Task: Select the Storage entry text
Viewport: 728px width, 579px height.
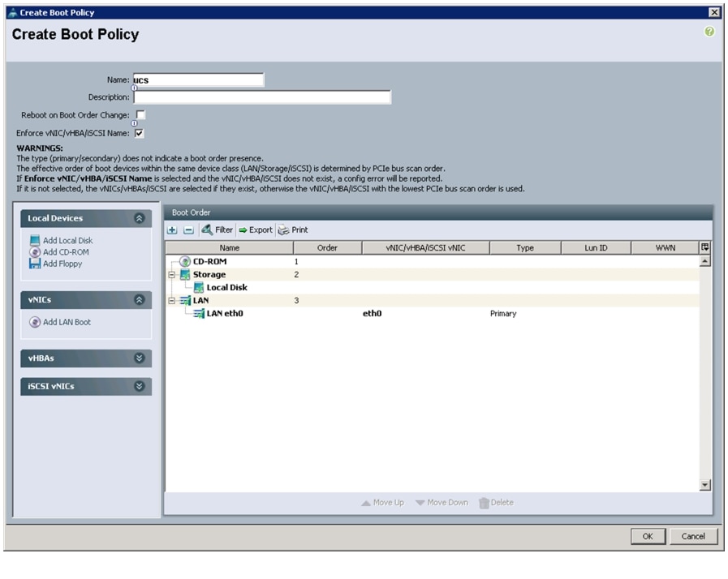Action: pos(209,275)
